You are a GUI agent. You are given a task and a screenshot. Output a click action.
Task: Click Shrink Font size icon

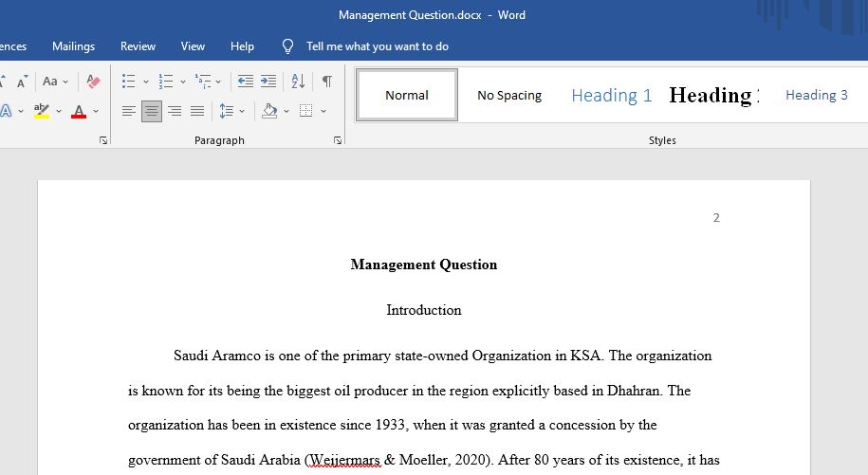click(x=22, y=82)
